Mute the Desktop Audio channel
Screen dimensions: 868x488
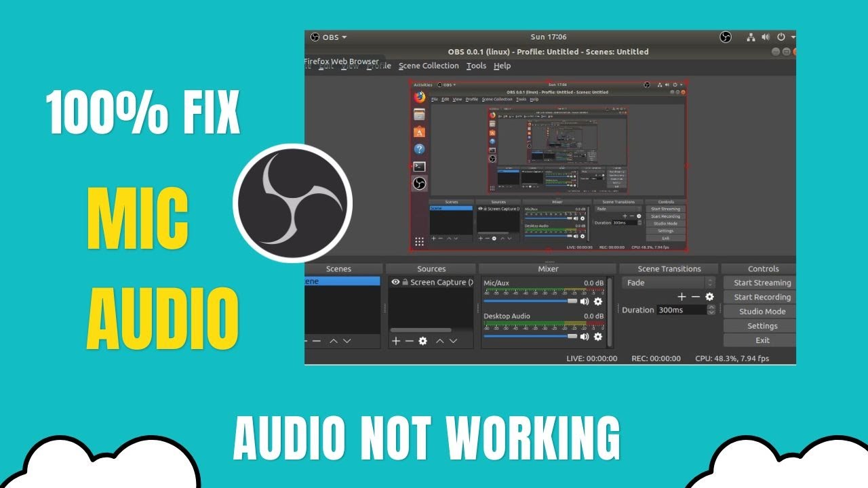585,336
